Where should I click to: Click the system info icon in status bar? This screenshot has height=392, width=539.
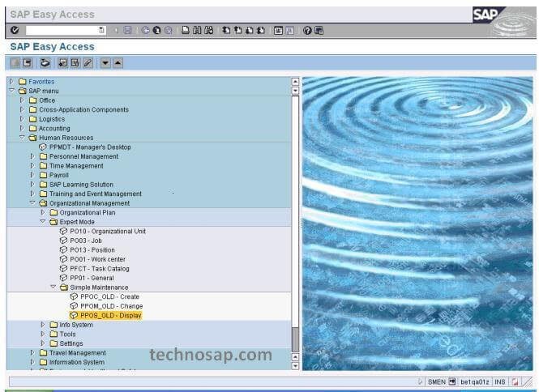pos(452,381)
